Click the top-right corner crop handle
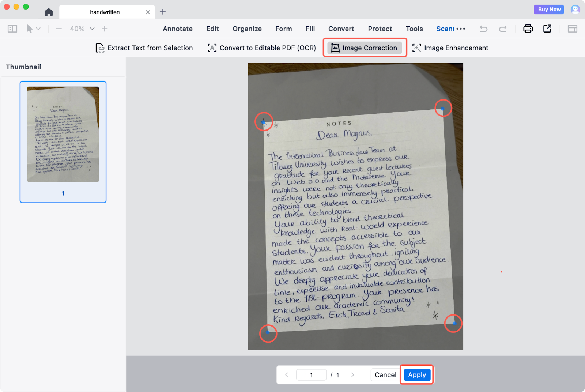Viewport: 585px width, 392px height. 443,109
